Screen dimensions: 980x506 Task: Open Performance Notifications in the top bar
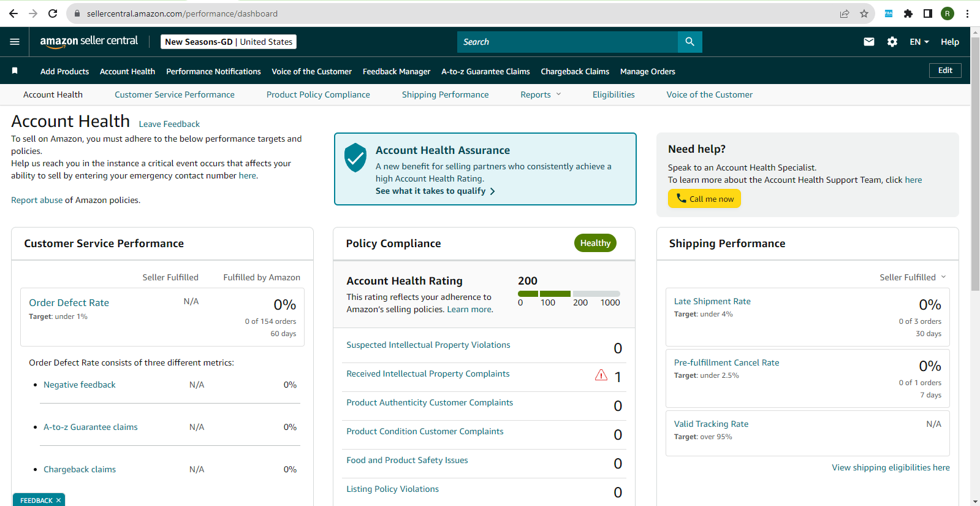(x=213, y=71)
